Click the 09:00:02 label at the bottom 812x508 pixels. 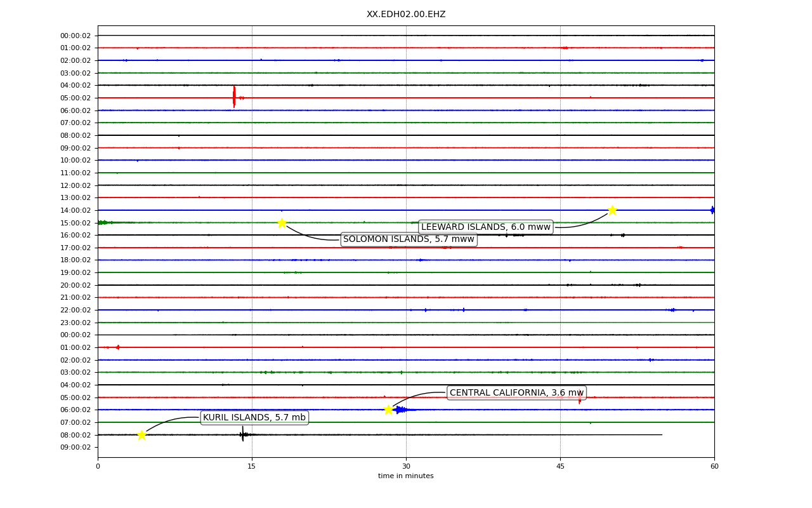(75, 447)
